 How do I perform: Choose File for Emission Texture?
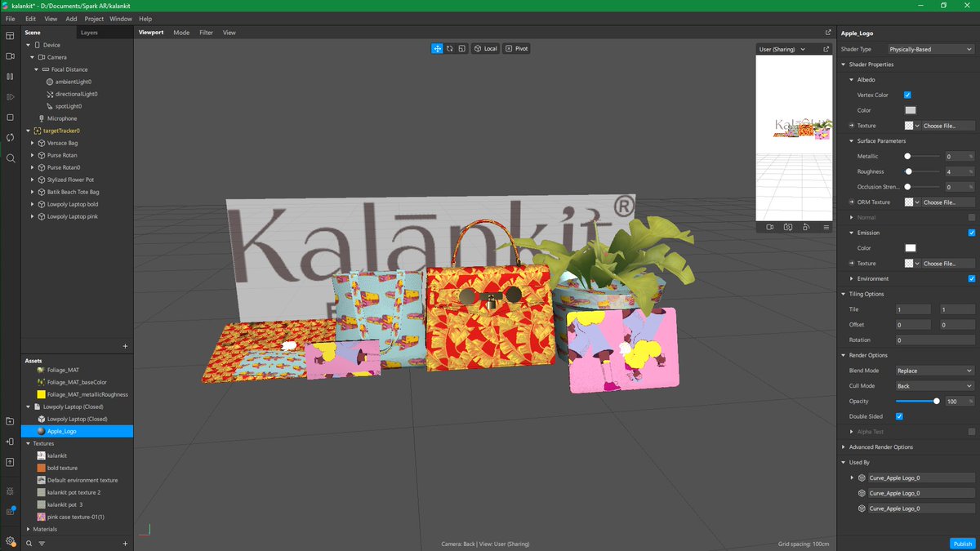click(x=947, y=264)
